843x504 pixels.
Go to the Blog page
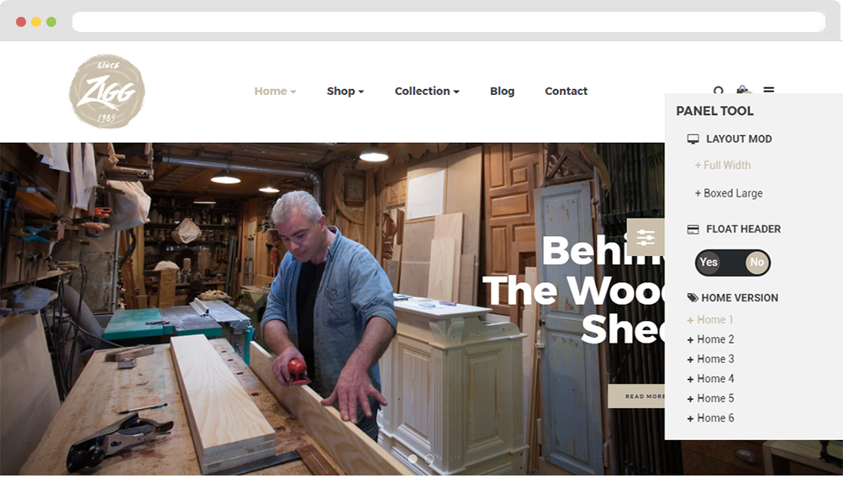tap(502, 92)
